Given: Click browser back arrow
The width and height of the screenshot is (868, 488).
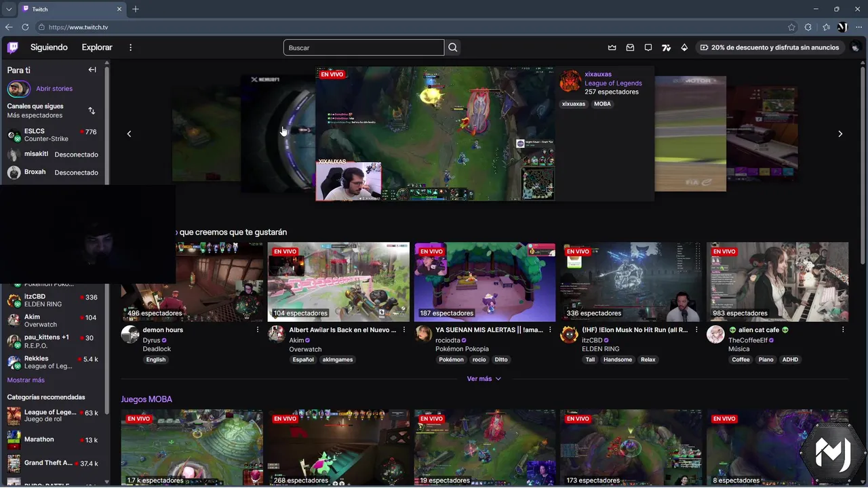Looking at the screenshot, I should point(9,27).
